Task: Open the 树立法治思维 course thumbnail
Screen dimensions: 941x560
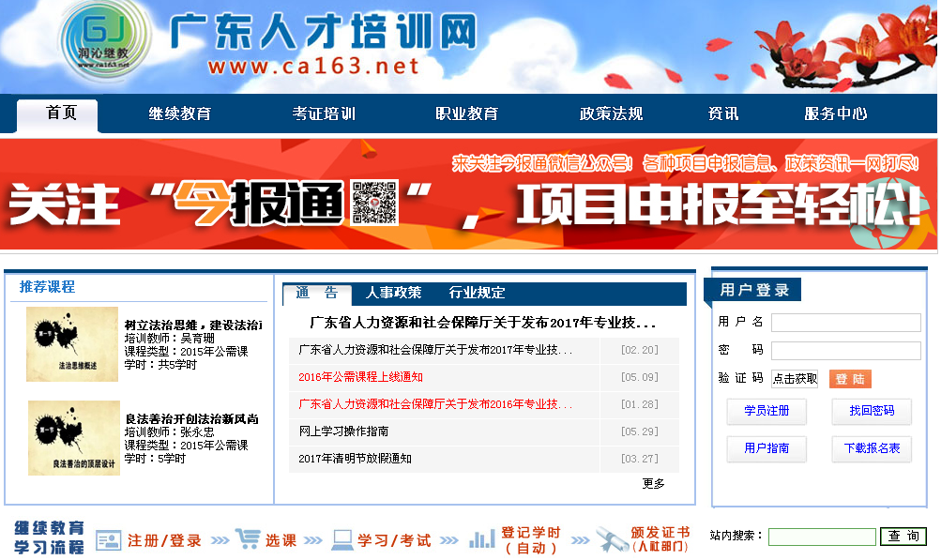Action: point(72,343)
